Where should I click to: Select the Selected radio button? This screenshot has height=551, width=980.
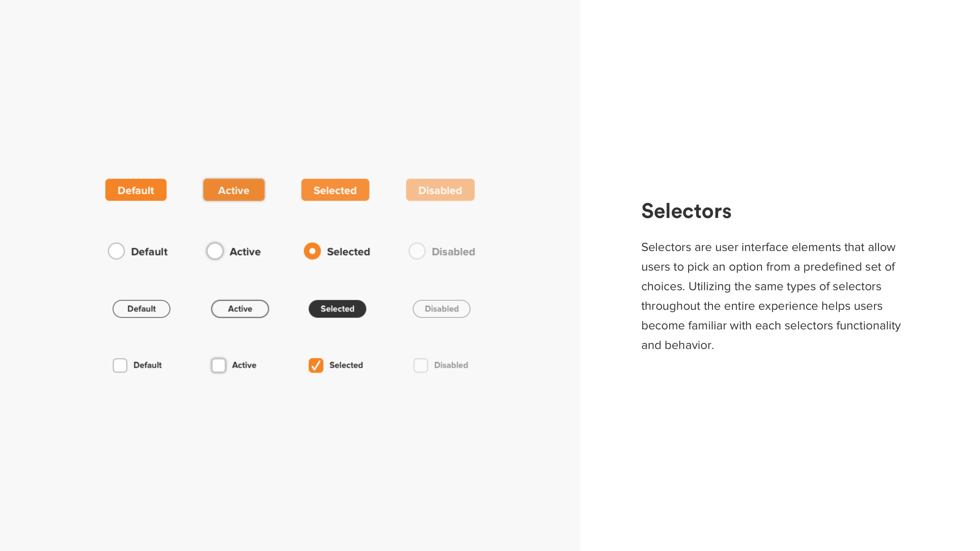[312, 251]
